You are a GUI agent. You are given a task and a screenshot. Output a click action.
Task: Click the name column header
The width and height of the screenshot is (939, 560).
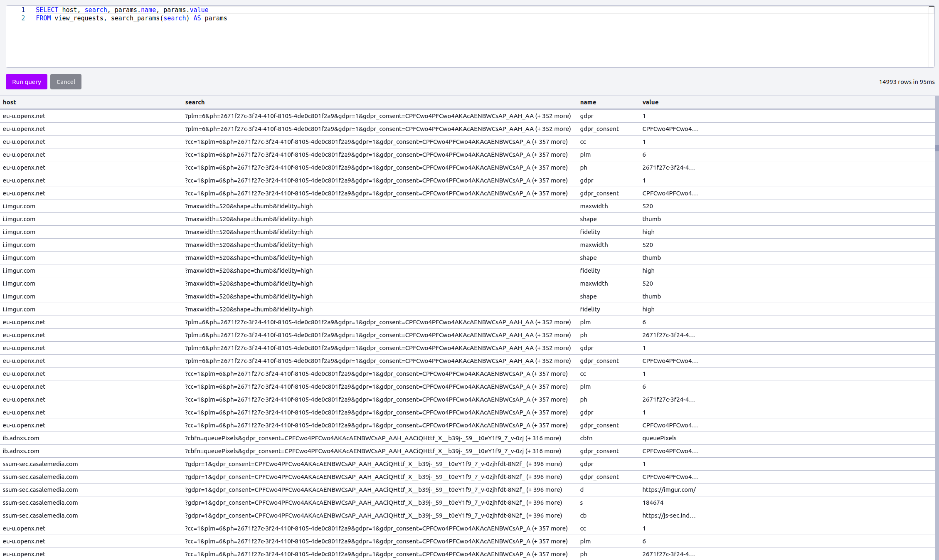pyautogui.click(x=588, y=102)
